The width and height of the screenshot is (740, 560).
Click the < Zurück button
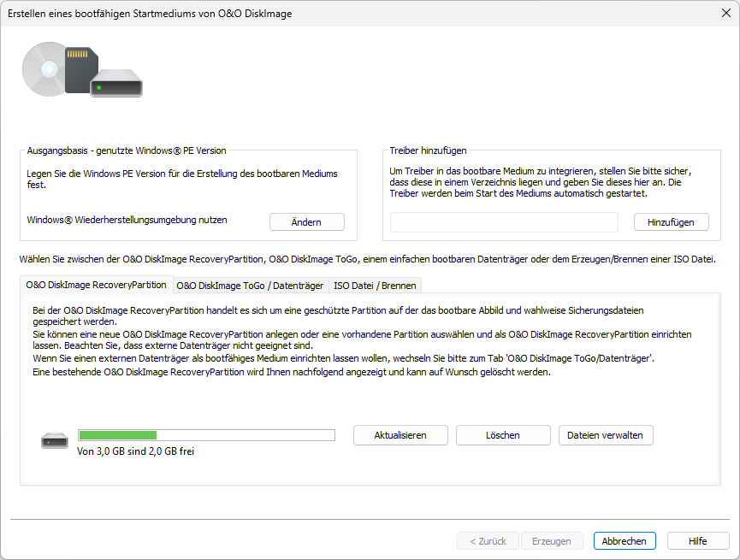pyautogui.click(x=488, y=541)
